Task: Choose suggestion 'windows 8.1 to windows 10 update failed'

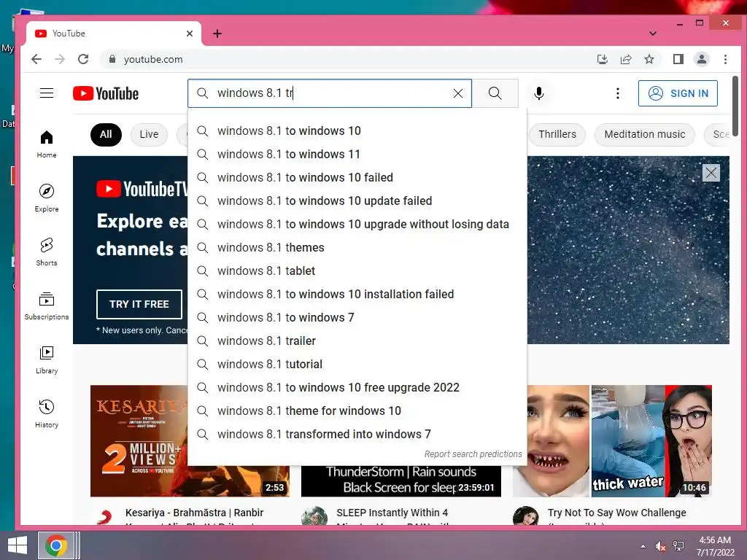Action: [x=357, y=201]
